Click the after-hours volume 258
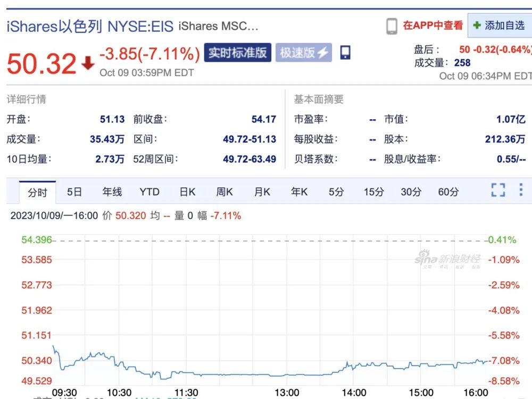The width and height of the screenshot is (532, 399). tap(462, 63)
